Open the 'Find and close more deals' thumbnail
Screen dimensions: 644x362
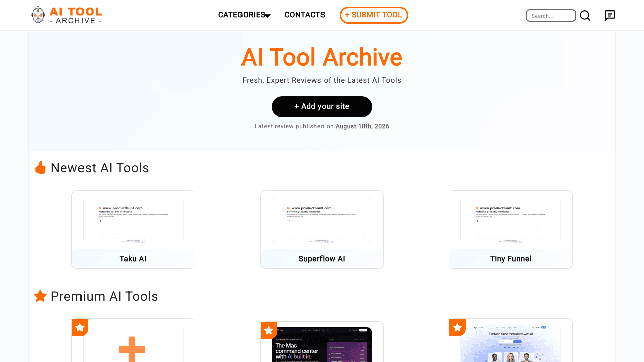[511, 343]
